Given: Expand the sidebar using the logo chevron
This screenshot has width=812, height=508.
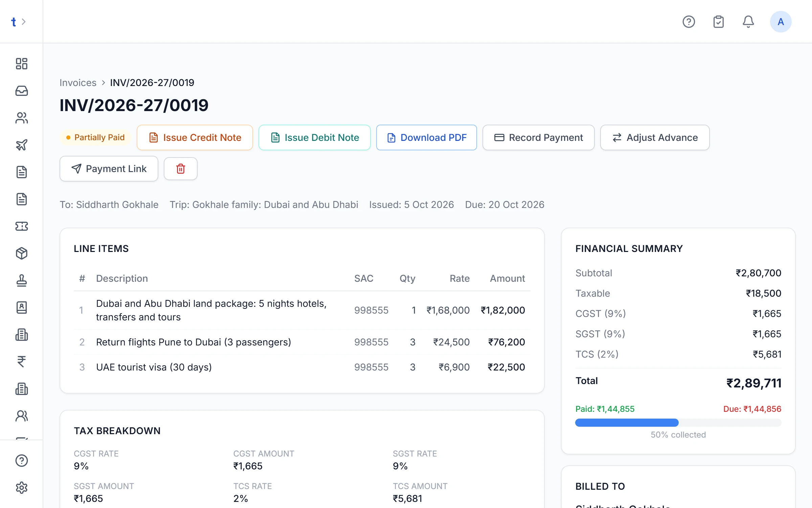Looking at the screenshot, I should tap(23, 22).
